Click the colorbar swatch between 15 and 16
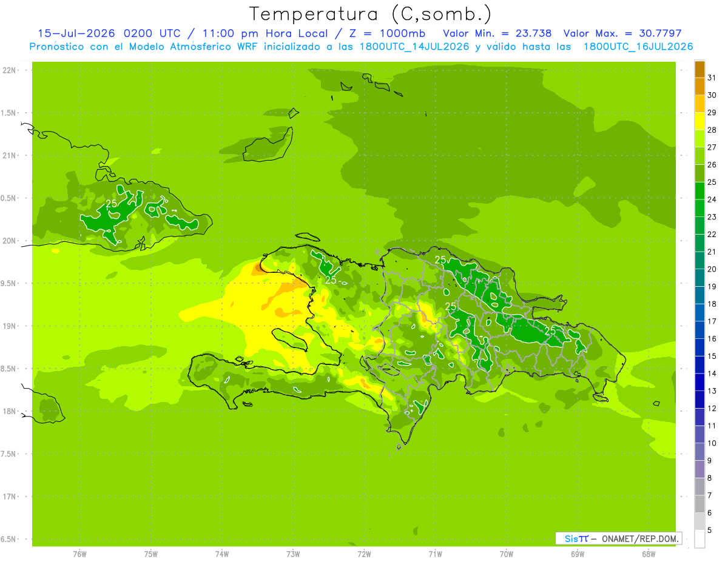 699,347
